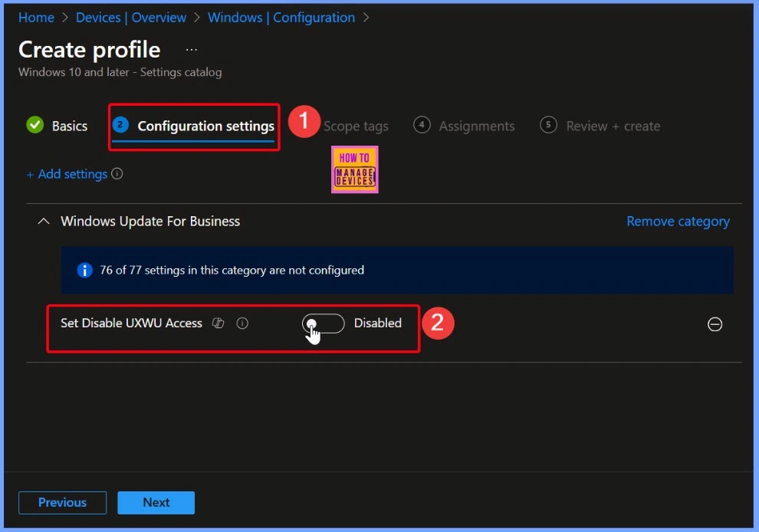Screen dimensions: 759x532
Task: Click the Home breadcrumb link
Action: (36, 18)
